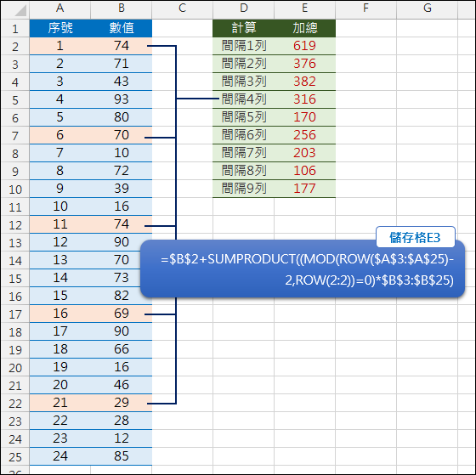The image size is (476, 475).
Task: Select value 74 in row 12
Action: tap(121, 224)
